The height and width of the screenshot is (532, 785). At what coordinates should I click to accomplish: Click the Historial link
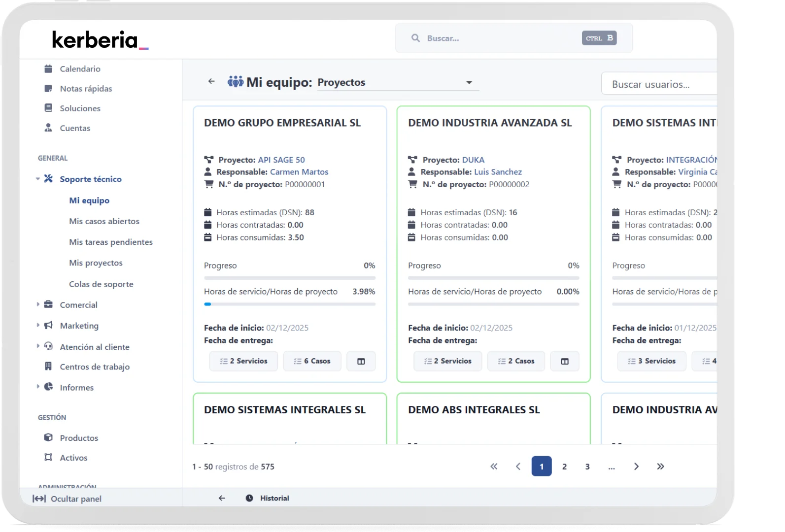coord(274,498)
